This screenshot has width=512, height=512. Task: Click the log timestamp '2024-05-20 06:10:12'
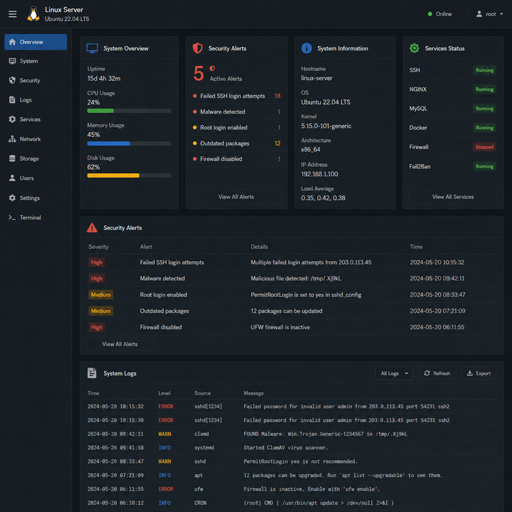point(116,503)
